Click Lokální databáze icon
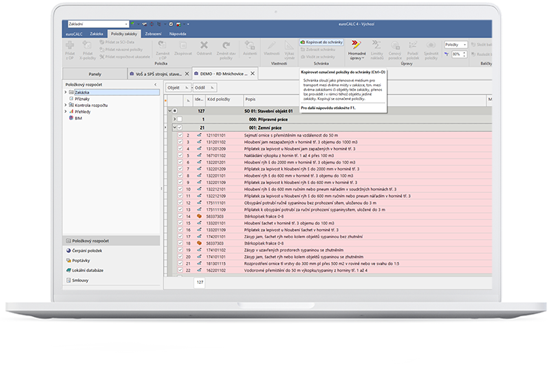550x382 pixels. 68,270
